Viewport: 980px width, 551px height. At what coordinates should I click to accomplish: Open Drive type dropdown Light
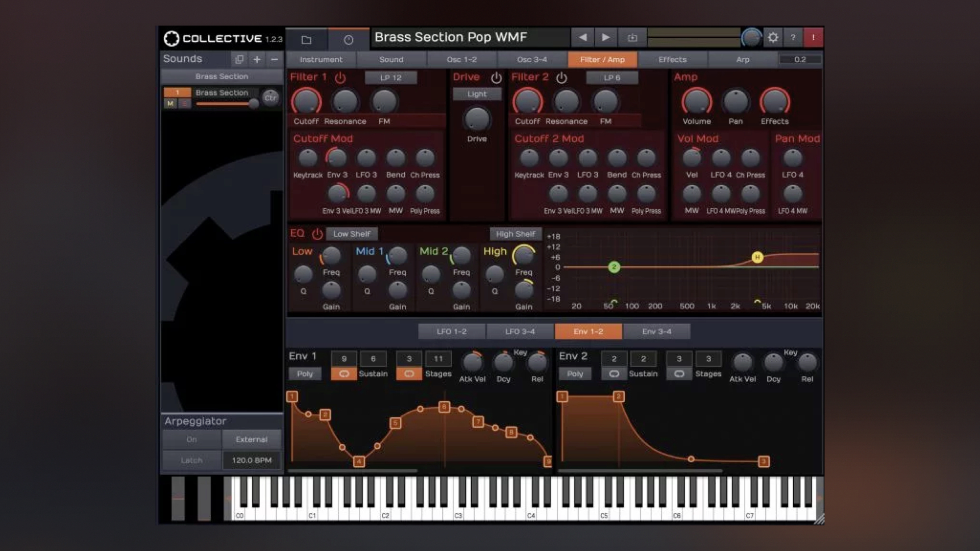[477, 94]
